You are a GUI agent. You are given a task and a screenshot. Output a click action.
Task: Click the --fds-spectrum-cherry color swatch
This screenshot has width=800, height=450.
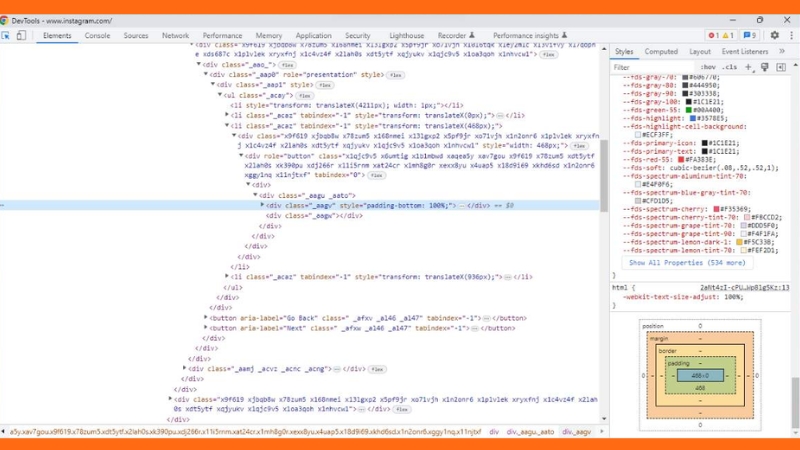click(x=716, y=209)
